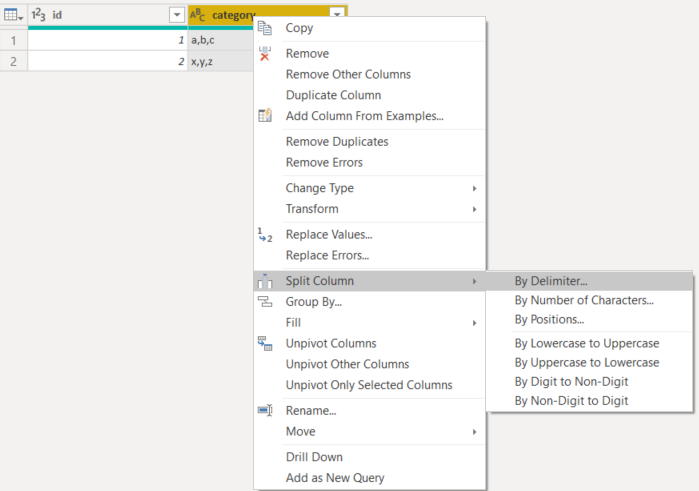Select row number 2 header
This screenshot has height=491, width=699.
(13, 61)
